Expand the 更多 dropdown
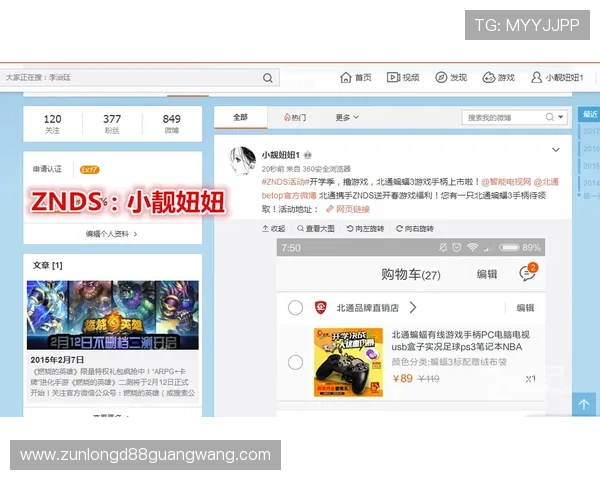The height and width of the screenshot is (480, 600). (347, 118)
